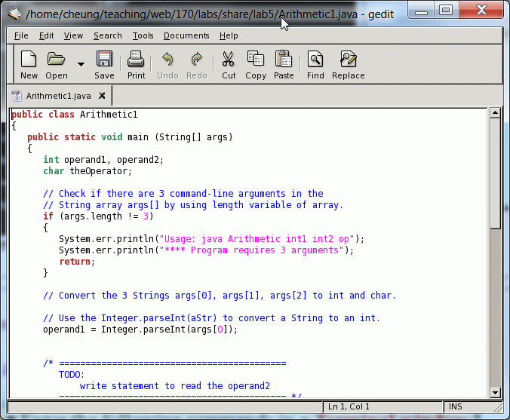
Task: Minimize the gedit window
Action: 422,11
